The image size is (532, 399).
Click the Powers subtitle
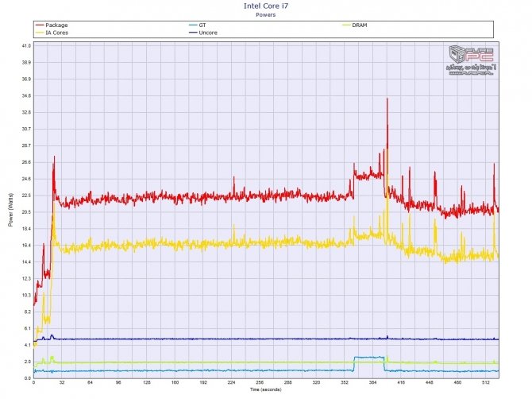266,15
